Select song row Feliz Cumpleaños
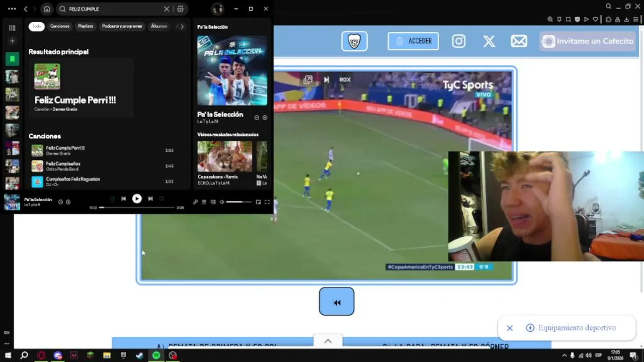This screenshot has width=644, height=362. click(x=104, y=166)
